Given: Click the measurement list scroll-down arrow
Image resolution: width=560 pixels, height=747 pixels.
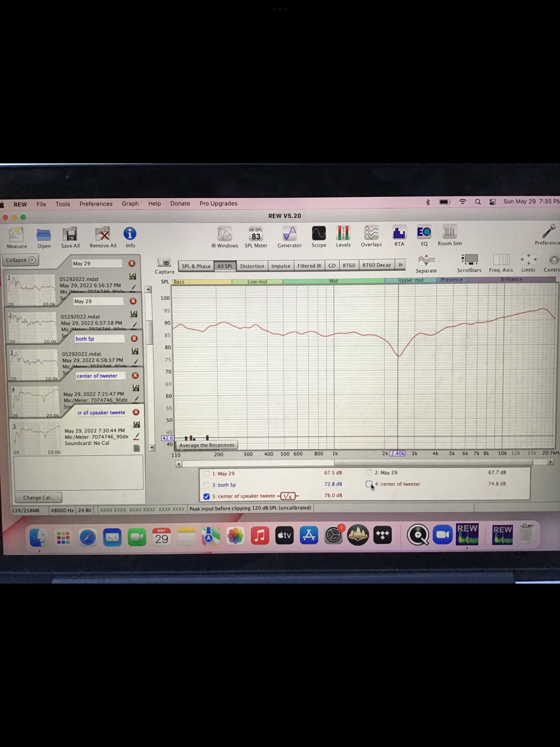Looking at the screenshot, I should [x=152, y=447].
